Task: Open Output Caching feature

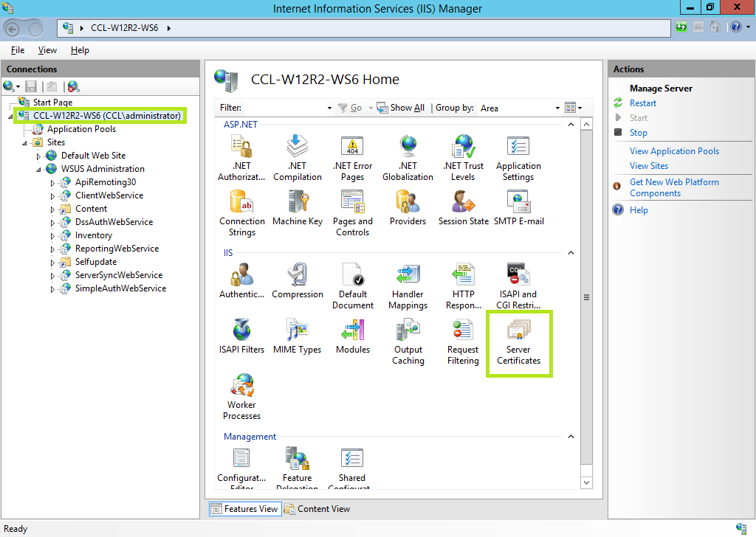Action: (408, 342)
